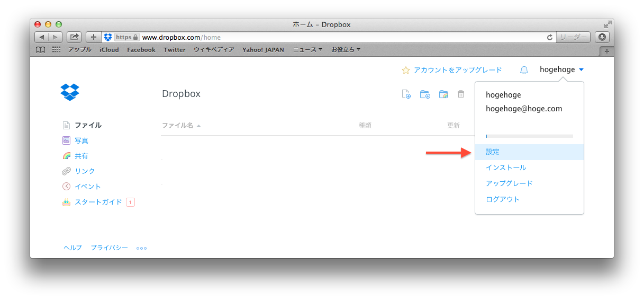Open リンク in sidebar
This screenshot has width=644, height=300.
(85, 171)
